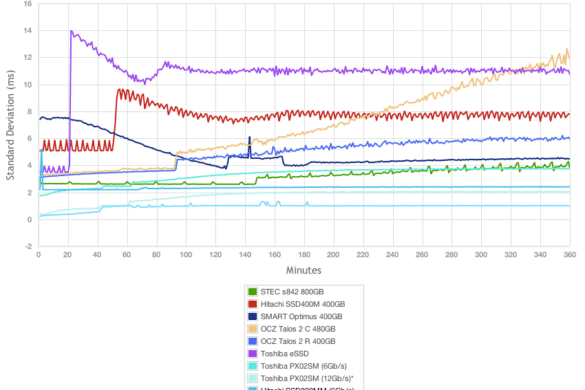
Task: Click the y-axis tick label 10
Action: coord(28,85)
